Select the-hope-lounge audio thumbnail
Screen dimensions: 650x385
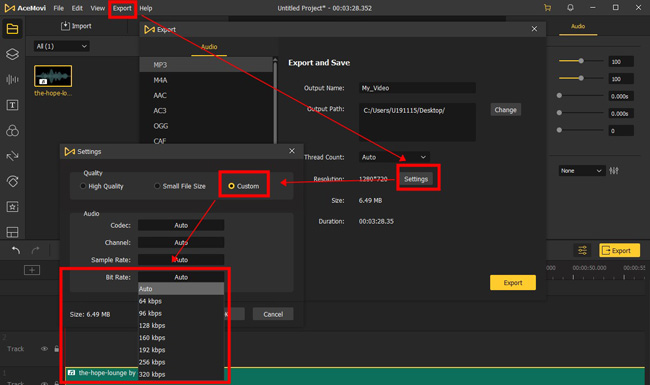click(53, 76)
